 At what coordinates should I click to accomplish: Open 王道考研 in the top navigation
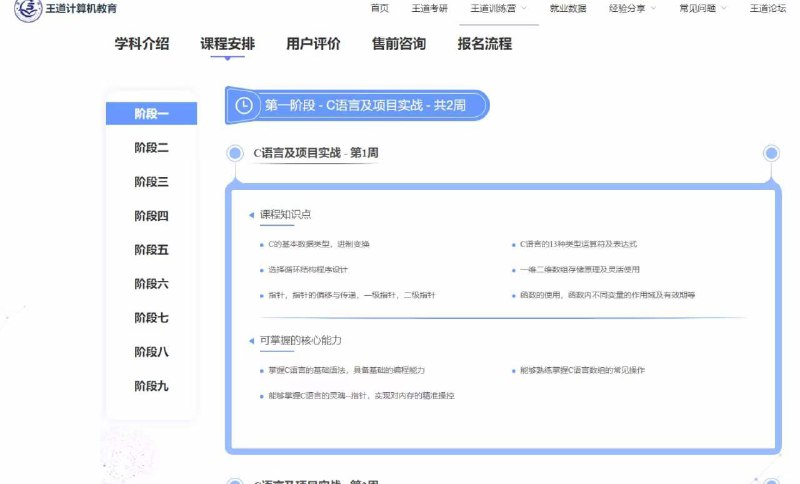430,8
